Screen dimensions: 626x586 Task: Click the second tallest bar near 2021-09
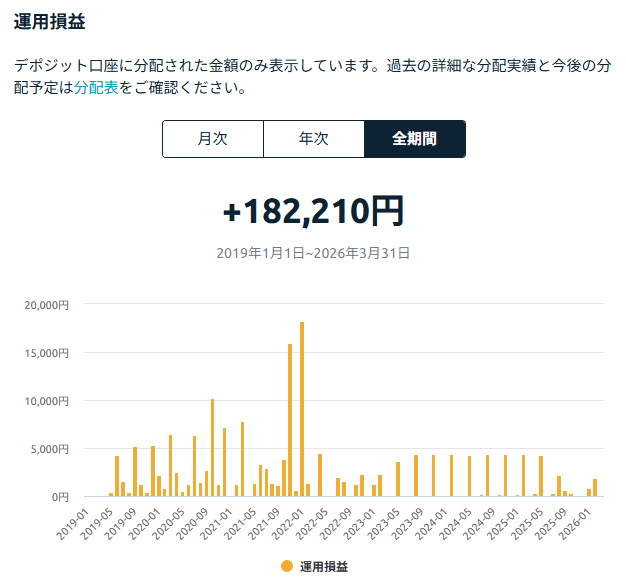point(290,420)
